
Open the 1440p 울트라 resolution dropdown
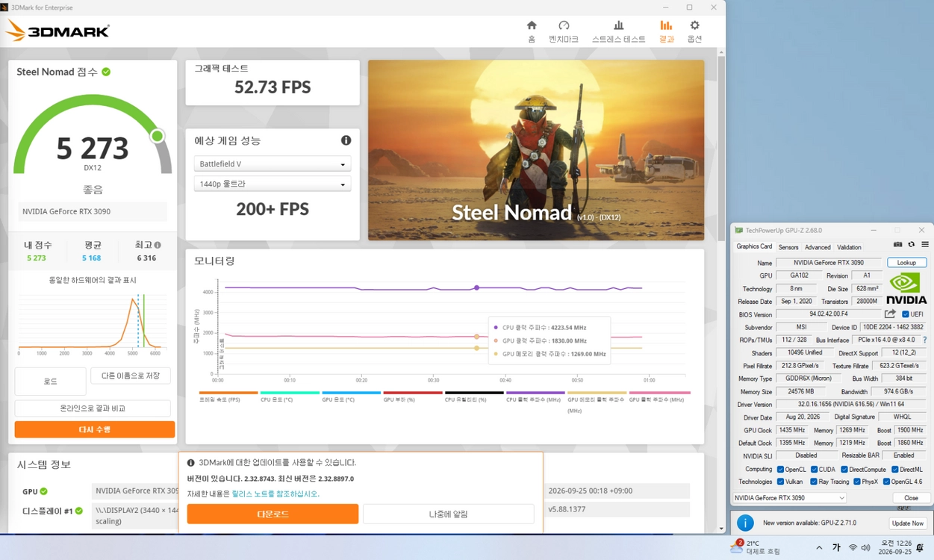click(272, 184)
